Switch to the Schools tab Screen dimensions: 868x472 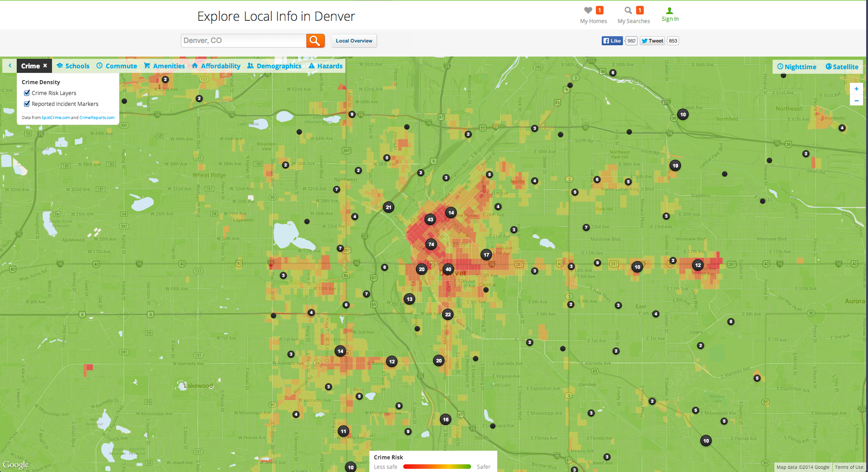[x=73, y=66]
